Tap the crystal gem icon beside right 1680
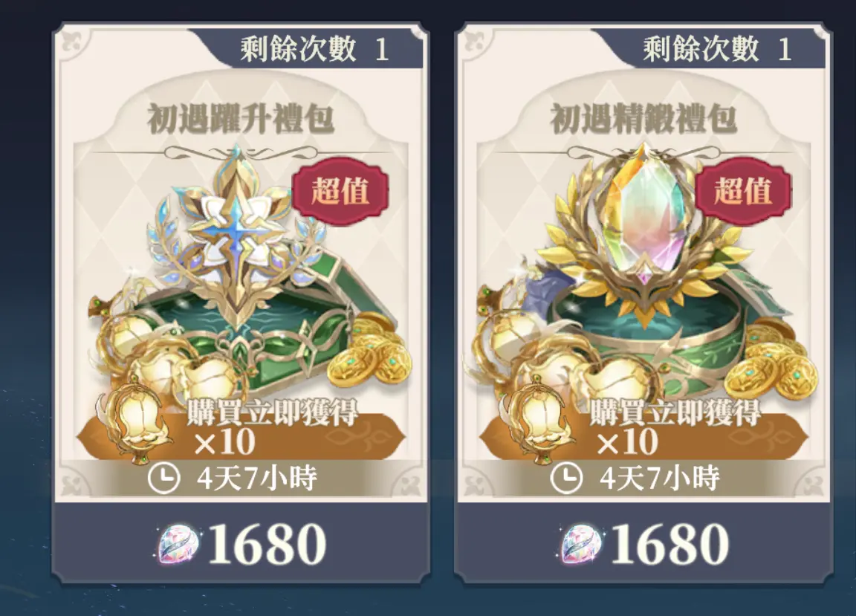Image resolution: width=856 pixels, height=616 pixels. 581,544
